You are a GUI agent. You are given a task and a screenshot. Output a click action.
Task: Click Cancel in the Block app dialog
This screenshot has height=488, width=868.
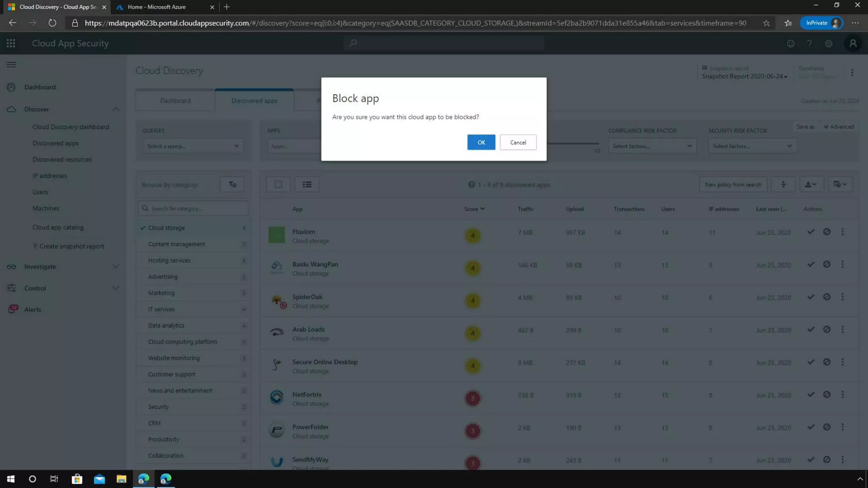(518, 142)
